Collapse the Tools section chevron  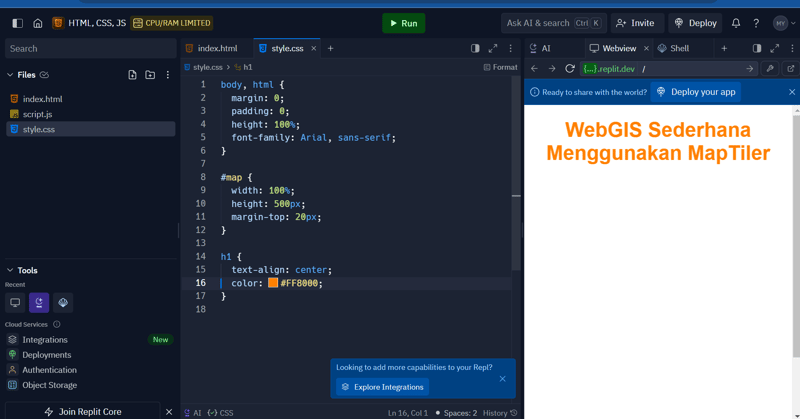pyautogui.click(x=10, y=270)
